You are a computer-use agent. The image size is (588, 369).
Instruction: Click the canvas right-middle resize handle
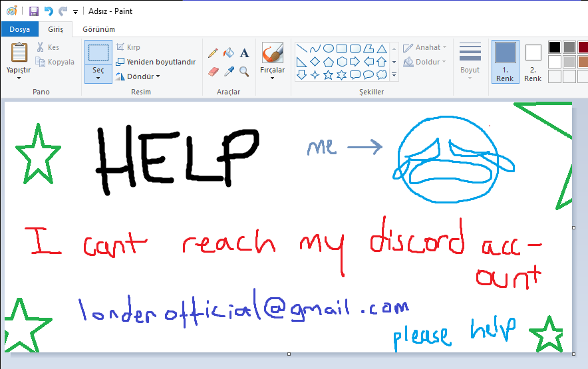click(574, 227)
